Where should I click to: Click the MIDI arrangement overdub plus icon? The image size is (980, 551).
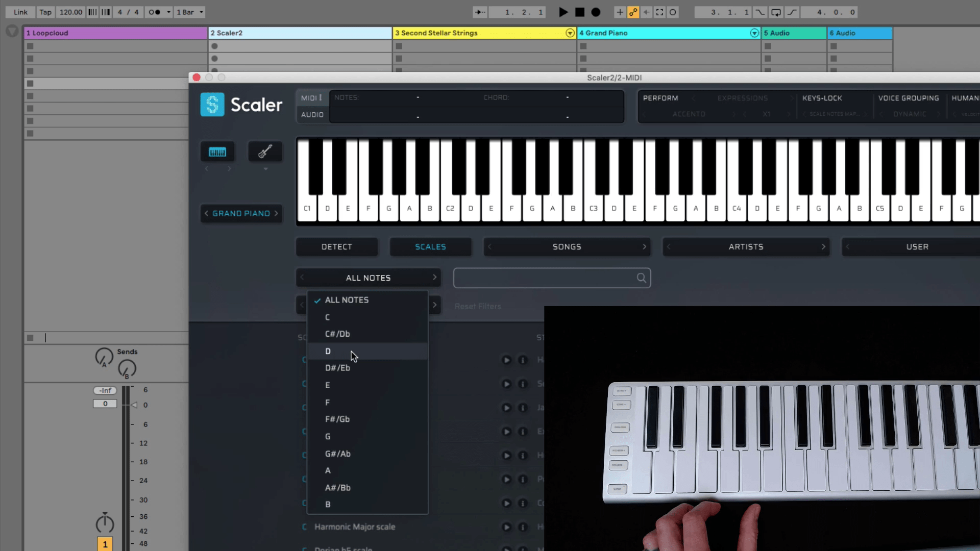(x=620, y=12)
